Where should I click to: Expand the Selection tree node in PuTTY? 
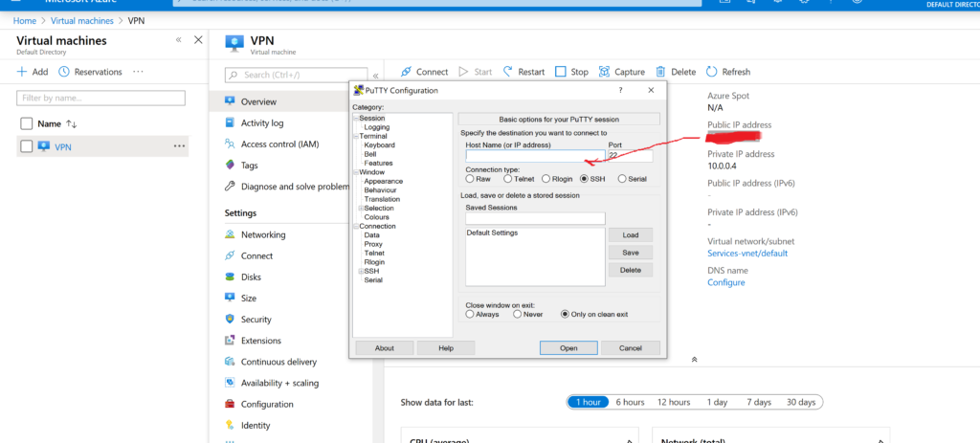[361, 209]
